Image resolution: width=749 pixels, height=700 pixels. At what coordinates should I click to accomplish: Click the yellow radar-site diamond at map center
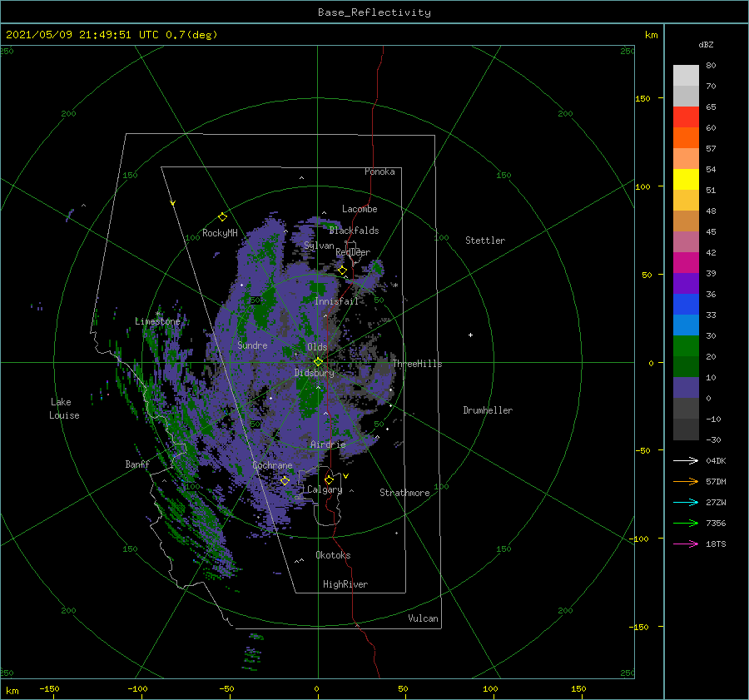pos(318,362)
